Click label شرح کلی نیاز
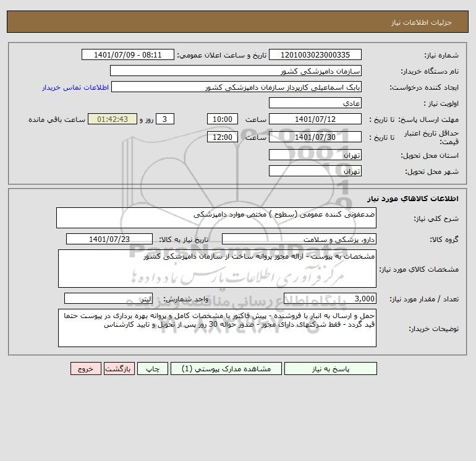476x461 pixels. click(x=436, y=218)
